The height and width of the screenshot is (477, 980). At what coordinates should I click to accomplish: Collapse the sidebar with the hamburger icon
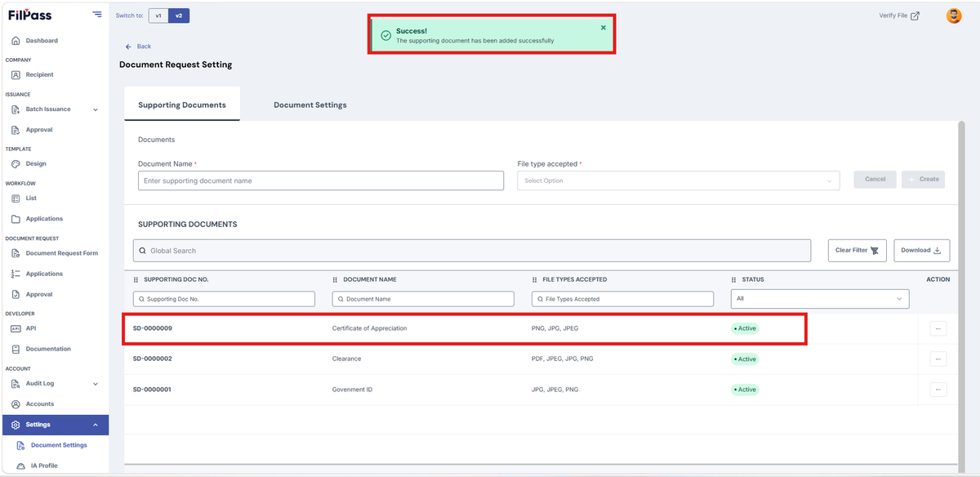click(x=97, y=14)
